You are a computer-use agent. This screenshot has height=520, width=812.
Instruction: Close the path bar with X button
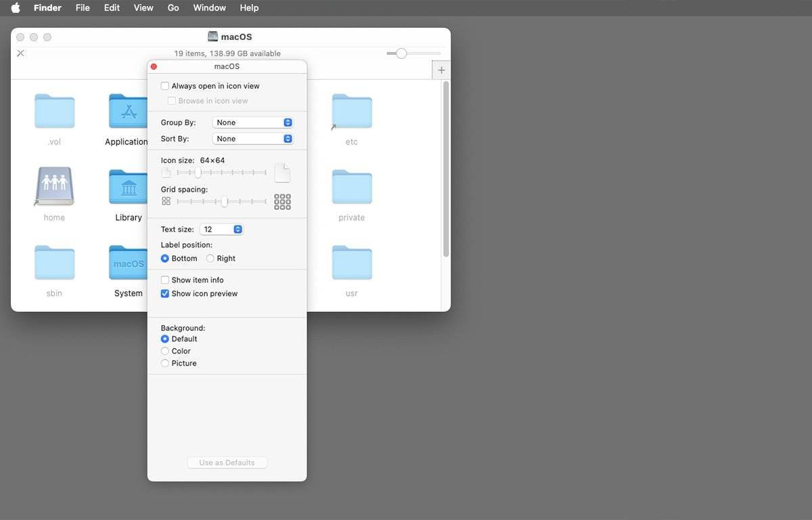point(20,53)
